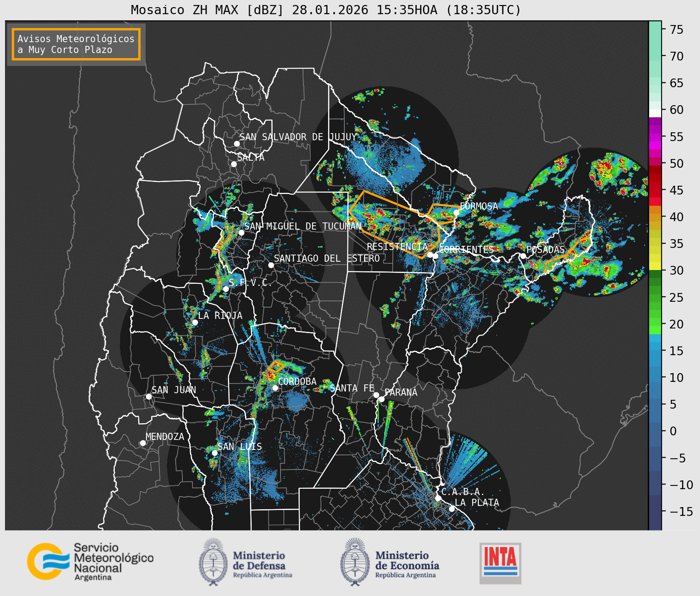
Task: Click the -15 label on the colorbar
Action: (681, 511)
